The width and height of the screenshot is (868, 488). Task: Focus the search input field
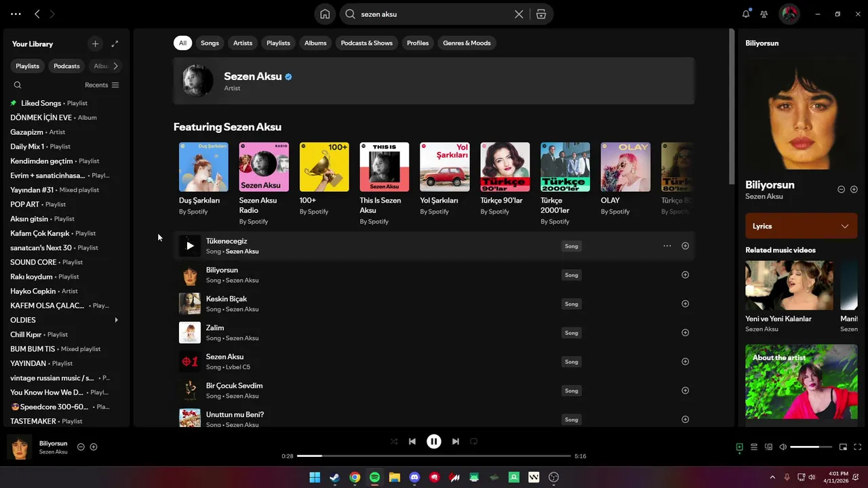[434, 14]
